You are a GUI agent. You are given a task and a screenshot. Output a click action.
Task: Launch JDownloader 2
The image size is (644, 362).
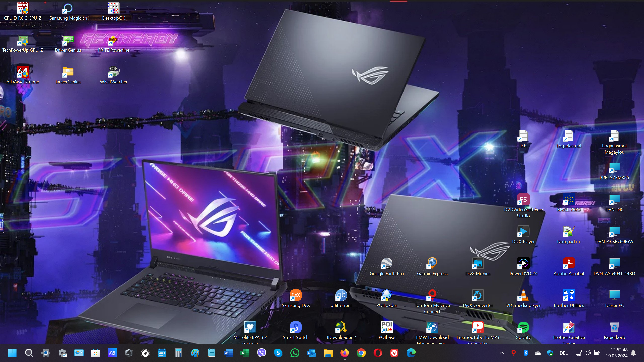pos(341,327)
